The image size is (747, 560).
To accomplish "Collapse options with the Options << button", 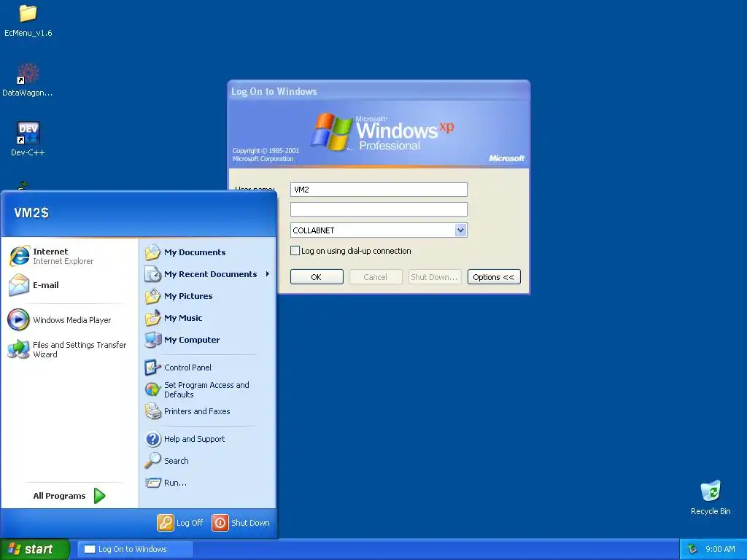I will point(494,276).
